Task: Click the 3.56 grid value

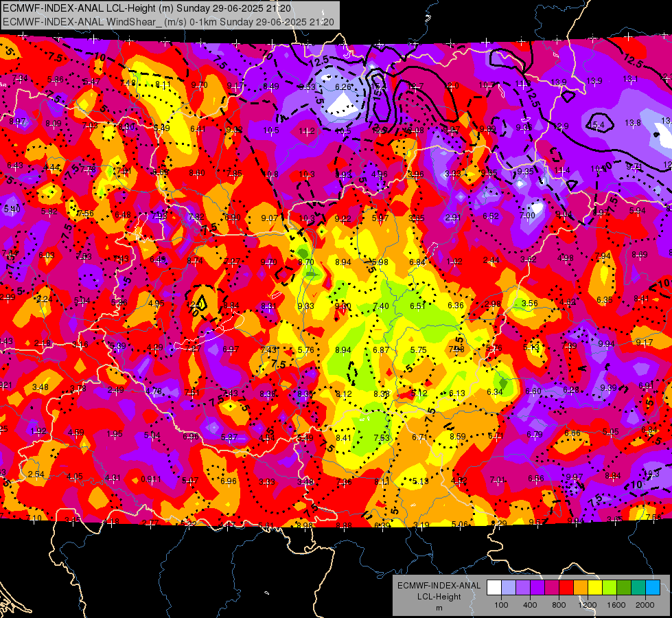Action: pos(530,303)
